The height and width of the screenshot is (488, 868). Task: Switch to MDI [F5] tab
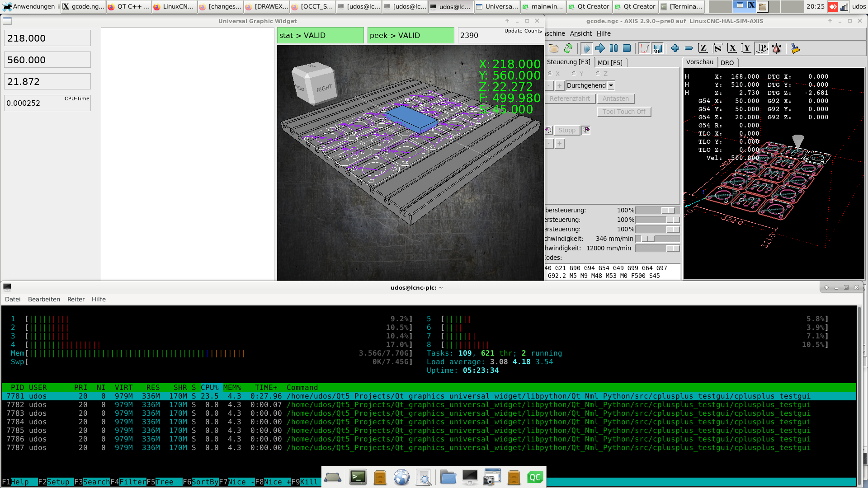[x=610, y=63]
